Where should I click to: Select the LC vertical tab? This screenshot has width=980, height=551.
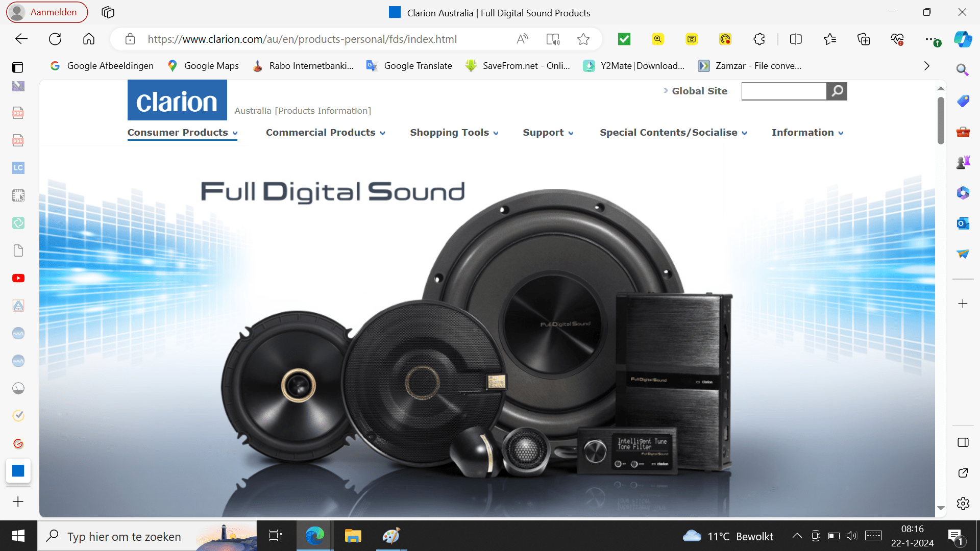point(18,167)
